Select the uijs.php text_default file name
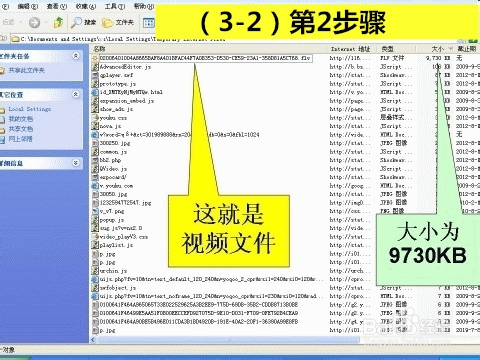The width and height of the screenshot is (480, 360). [x=211, y=279]
